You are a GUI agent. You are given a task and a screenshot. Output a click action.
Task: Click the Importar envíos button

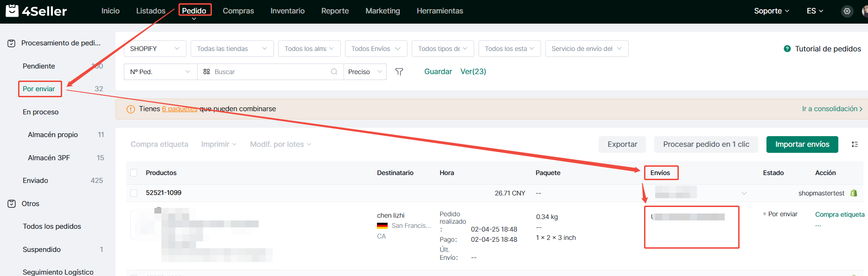point(802,144)
